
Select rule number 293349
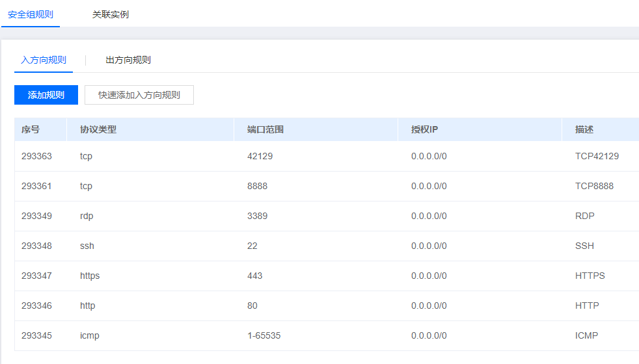36,216
